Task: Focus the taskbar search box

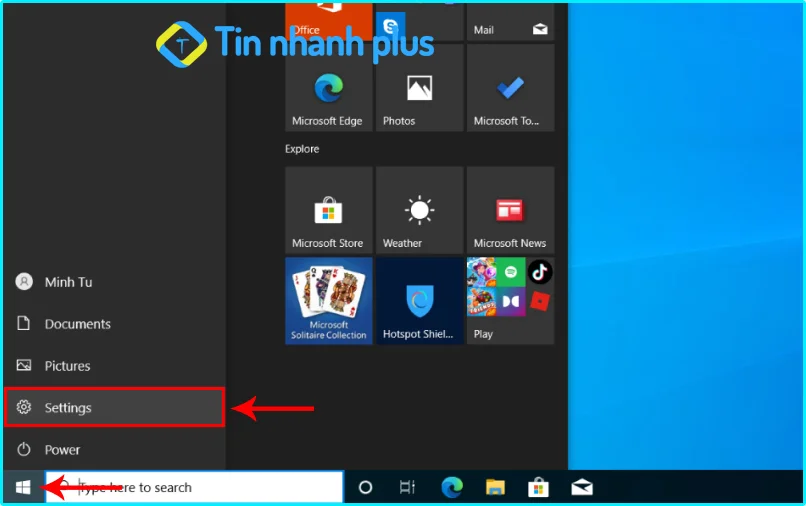Action: click(194, 487)
